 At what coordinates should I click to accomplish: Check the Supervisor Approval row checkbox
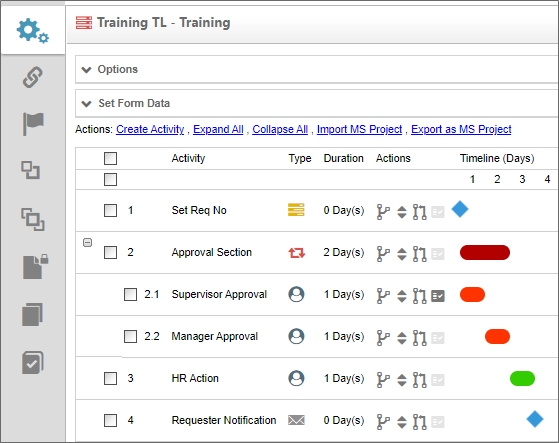tap(130, 294)
